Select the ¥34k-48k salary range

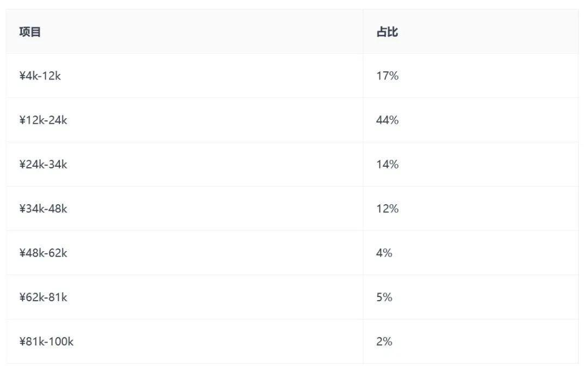coord(43,209)
